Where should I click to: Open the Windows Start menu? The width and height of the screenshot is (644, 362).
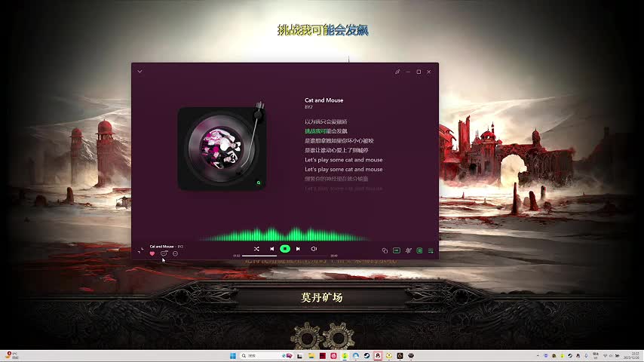point(233,356)
